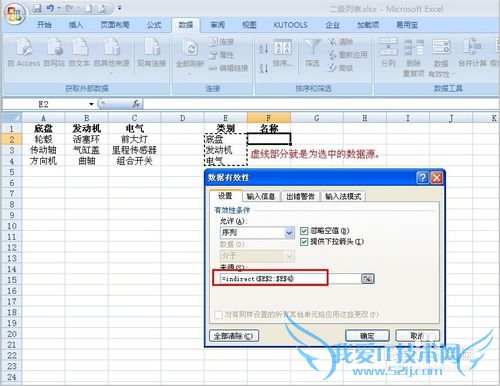Toggle In-cell dropdown checkbox
This screenshot has width=500, height=386.
[304, 242]
